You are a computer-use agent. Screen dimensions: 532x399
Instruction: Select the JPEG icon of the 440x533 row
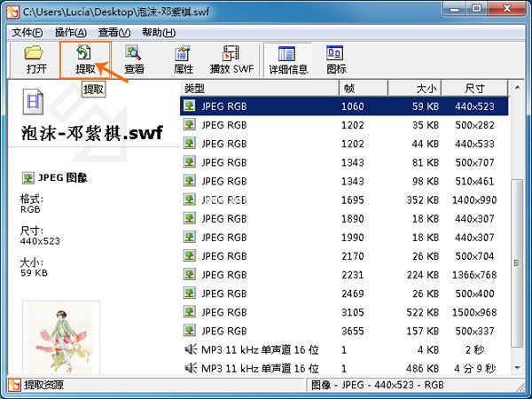point(190,143)
